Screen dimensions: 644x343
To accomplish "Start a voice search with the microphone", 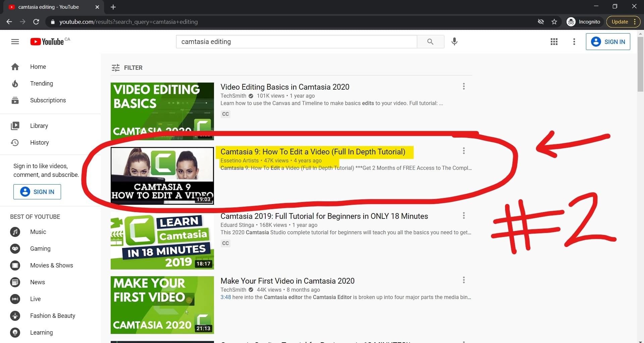I will tap(454, 42).
